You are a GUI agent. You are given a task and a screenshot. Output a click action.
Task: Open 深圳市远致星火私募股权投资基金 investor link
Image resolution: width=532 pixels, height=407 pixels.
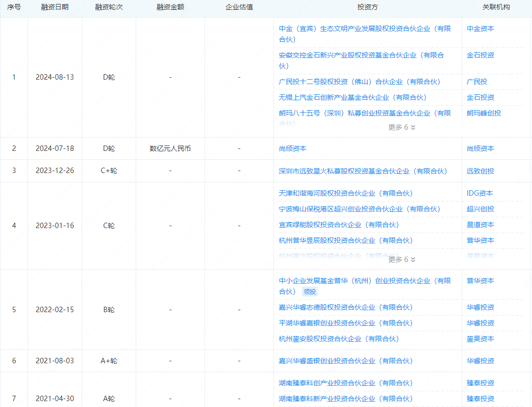point(362,171)
